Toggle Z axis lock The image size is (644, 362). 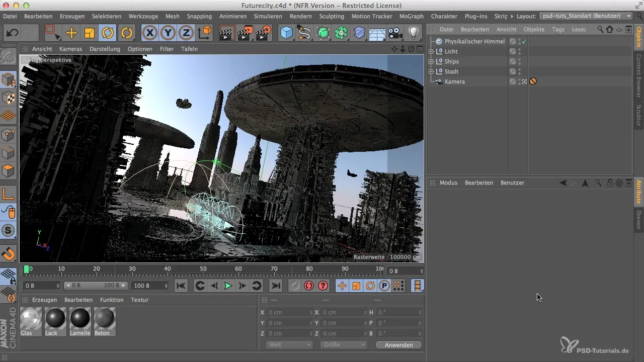coord(187,33)
